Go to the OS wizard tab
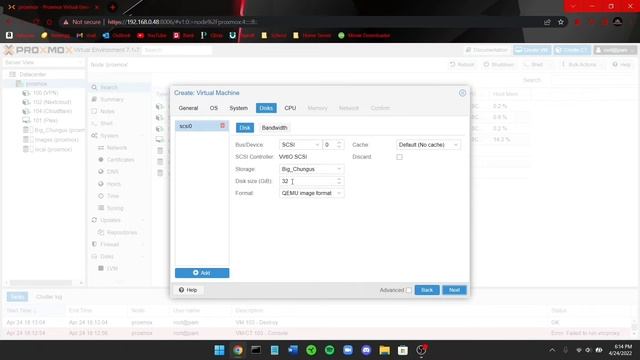 point(213,108)
